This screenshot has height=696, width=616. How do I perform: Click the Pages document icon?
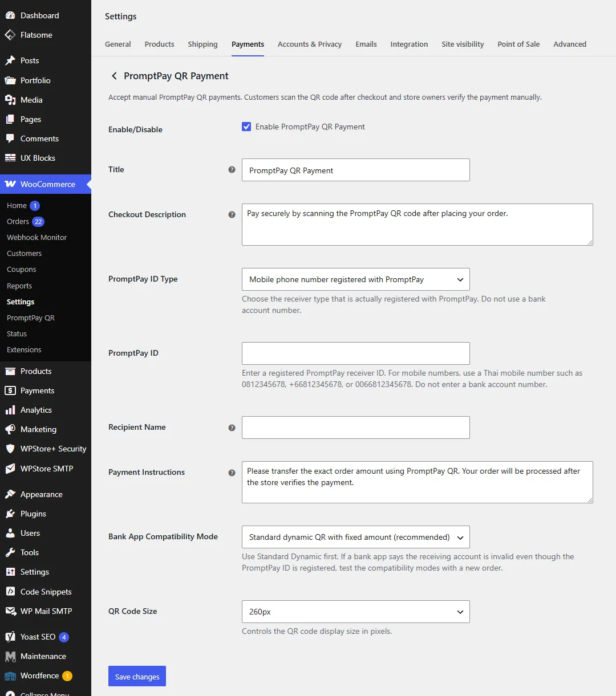(10, 119)
